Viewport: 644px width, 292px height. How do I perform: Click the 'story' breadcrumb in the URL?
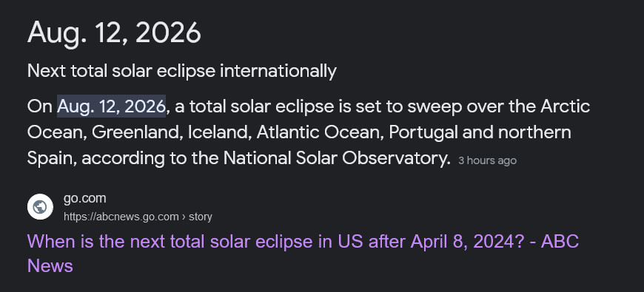201,217
